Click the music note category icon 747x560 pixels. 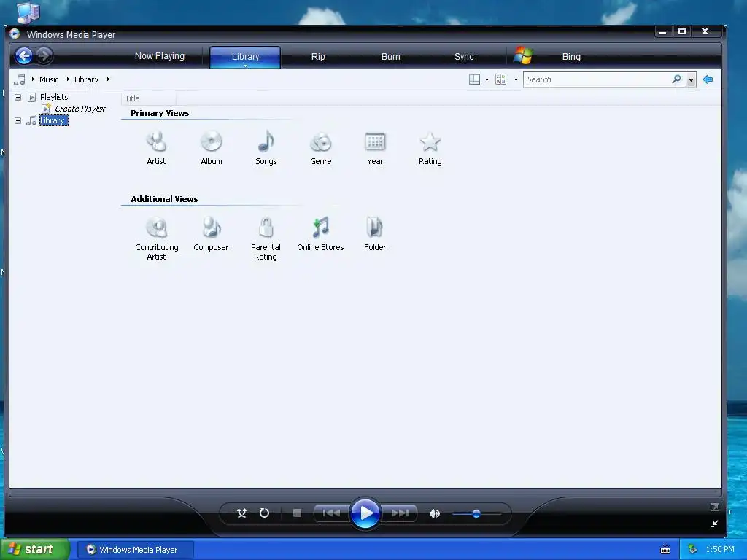click(20, 79)
